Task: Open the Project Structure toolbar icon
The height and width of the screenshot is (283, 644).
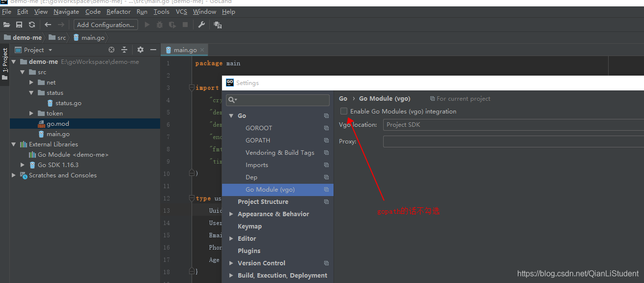Action: 218,25
